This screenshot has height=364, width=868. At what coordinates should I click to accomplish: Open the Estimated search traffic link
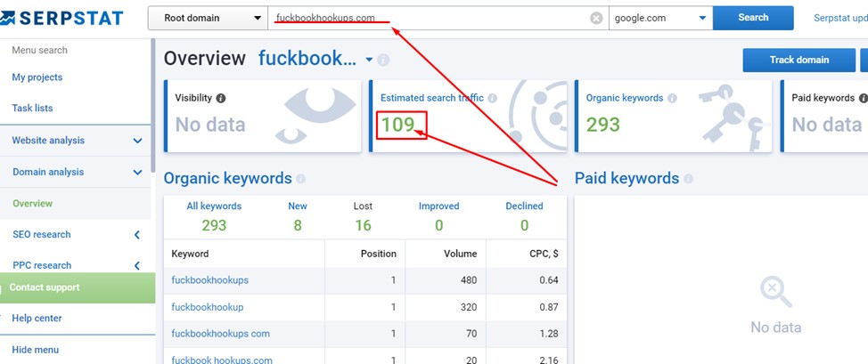[x=432, y=98]
